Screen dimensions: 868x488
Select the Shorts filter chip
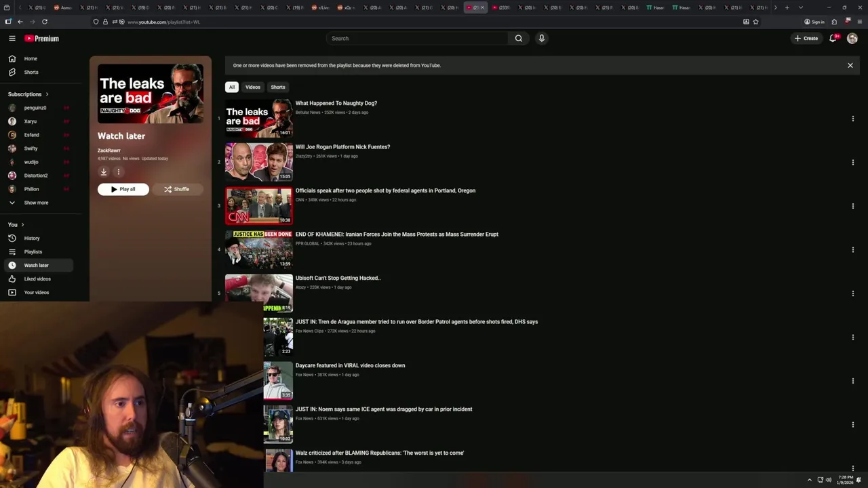click(278, 87)
